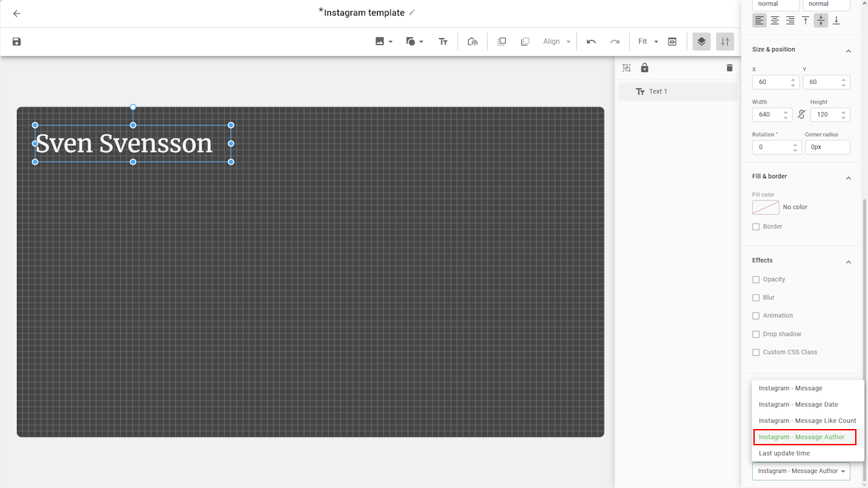Click the add text tool icon
Viewport: 868px width, 488px height.
443,42
